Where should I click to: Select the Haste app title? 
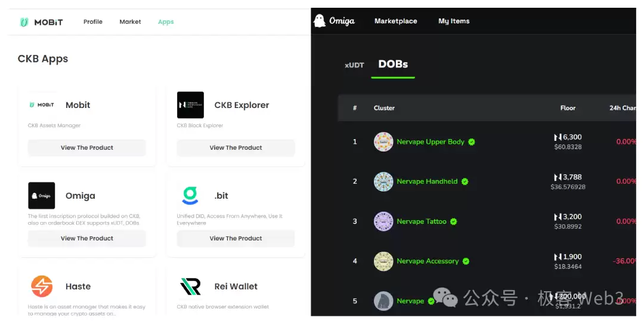pyautogui.click(x=78, y=286)
